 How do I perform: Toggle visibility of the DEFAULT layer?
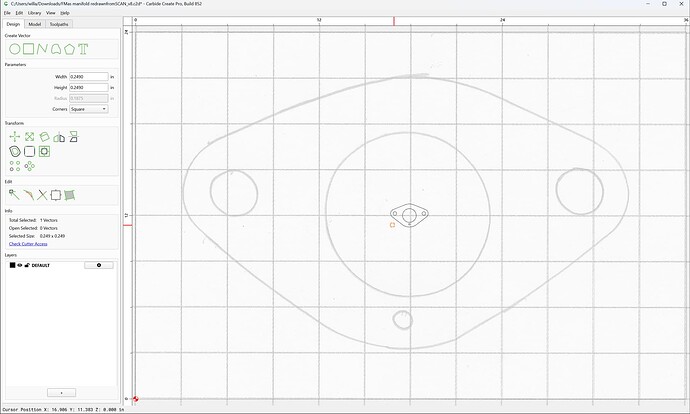(x=20, y=265)
